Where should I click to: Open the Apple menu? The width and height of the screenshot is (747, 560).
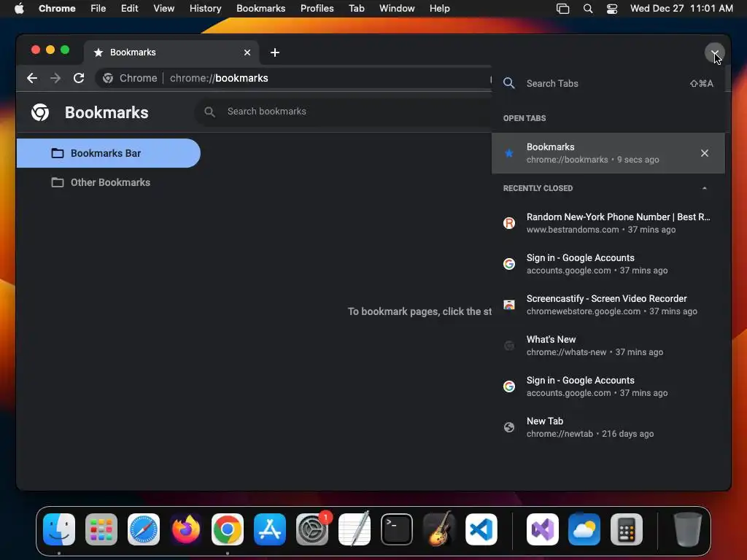(x=19, y=9)
